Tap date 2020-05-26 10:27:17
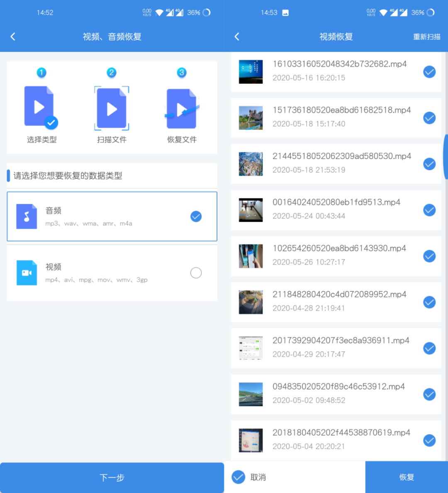448x493 pixels. [x=309, y=262]
